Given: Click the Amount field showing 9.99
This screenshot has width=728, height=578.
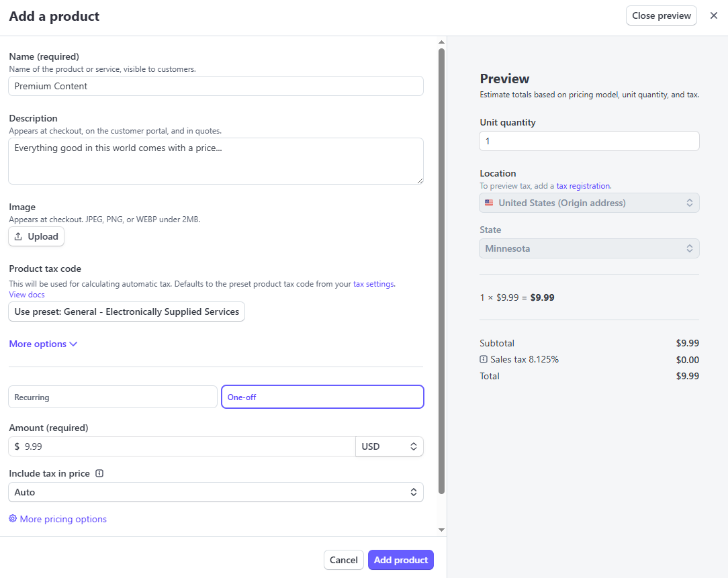Looking at the screenshot, I should [x=182, y=446].
